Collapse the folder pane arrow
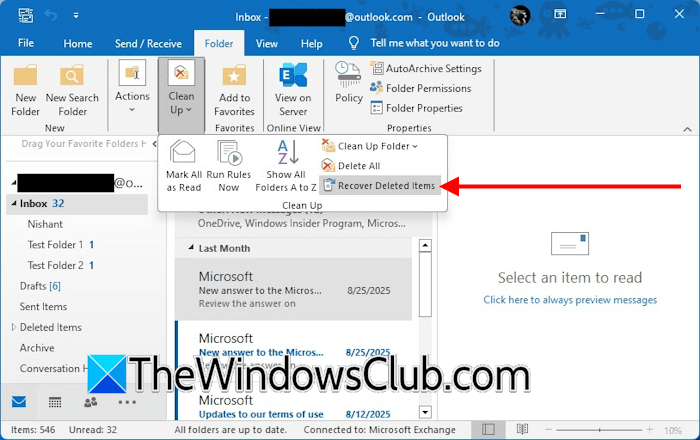Viewport: 700px width, 440px height. (x=154, y=144)
